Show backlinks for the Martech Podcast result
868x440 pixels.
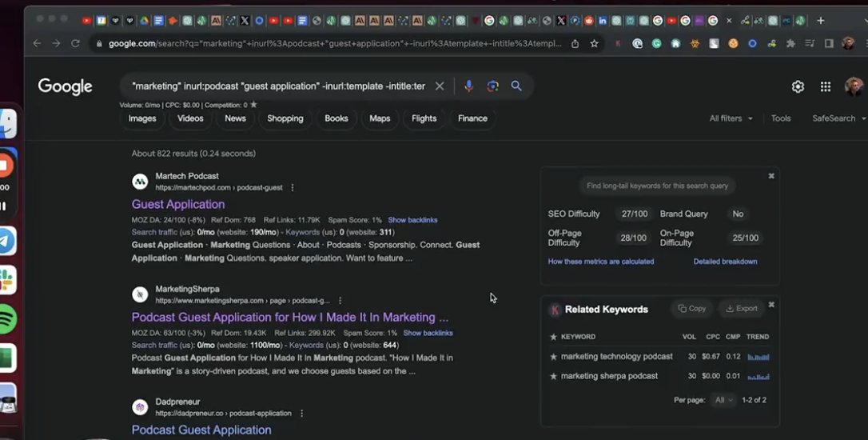coord(412,220)
